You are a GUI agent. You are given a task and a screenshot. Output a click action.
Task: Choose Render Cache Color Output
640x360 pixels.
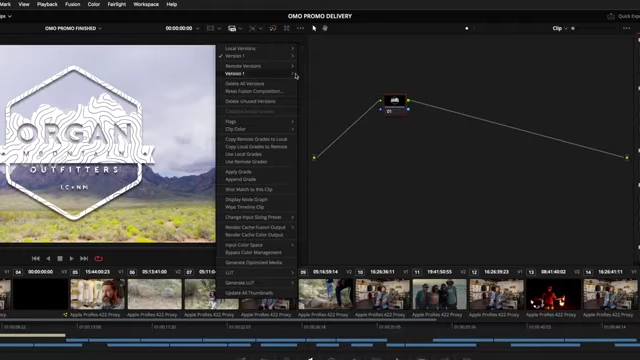[x=257, y=235]
